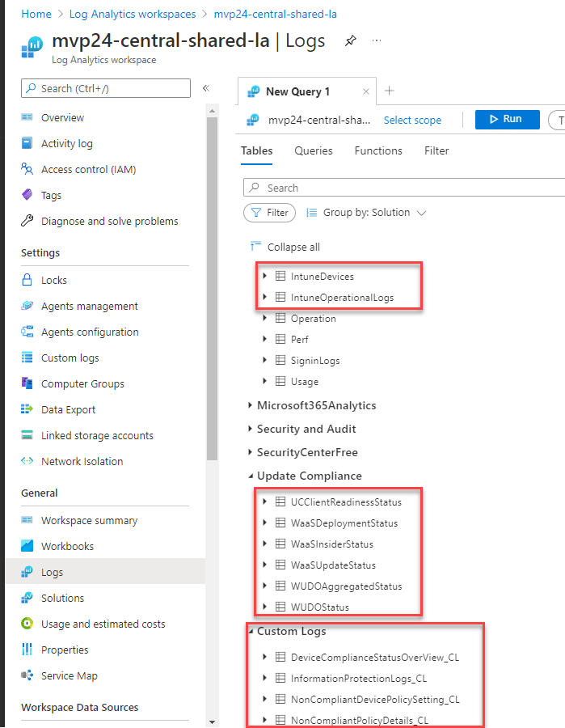Expand the Microsoft365Analytics group

coord(250,405)
